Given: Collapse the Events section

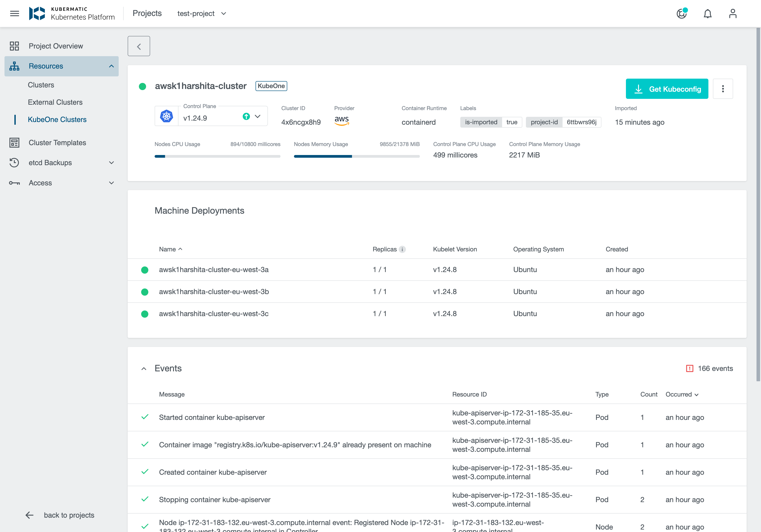Looking at the screenshot, I should 144,369.
